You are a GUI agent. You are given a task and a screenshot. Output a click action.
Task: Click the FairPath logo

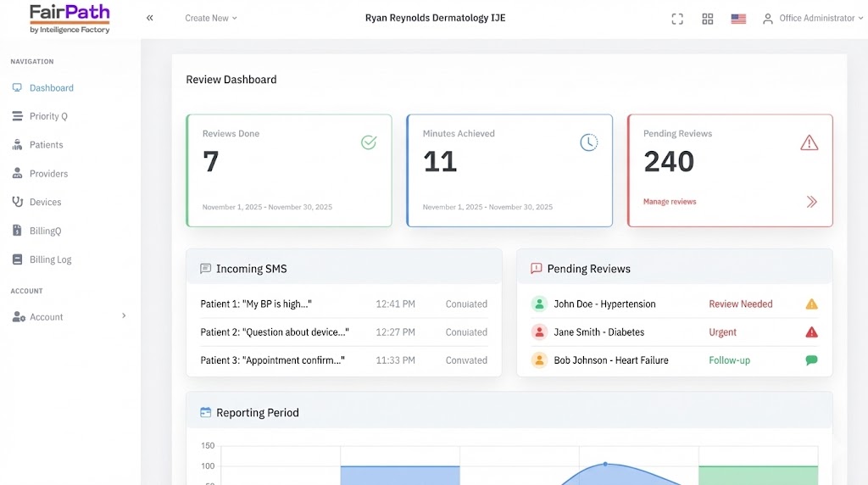coord(70,19)
